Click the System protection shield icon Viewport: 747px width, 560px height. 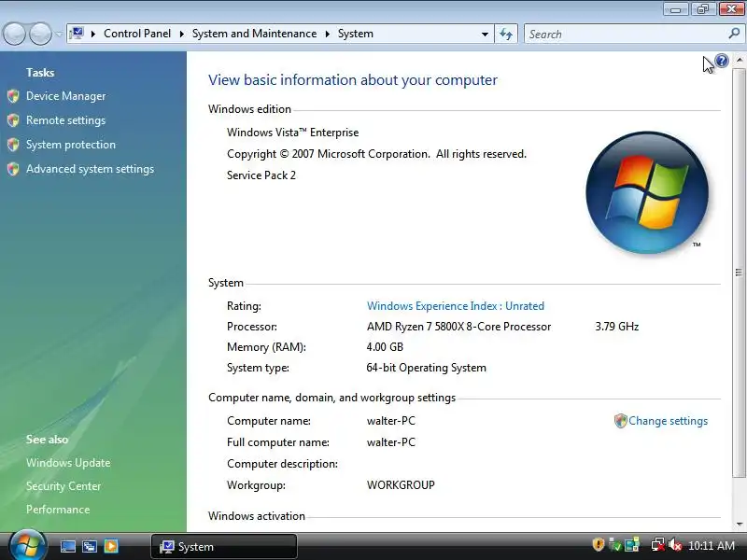(13, 145)
